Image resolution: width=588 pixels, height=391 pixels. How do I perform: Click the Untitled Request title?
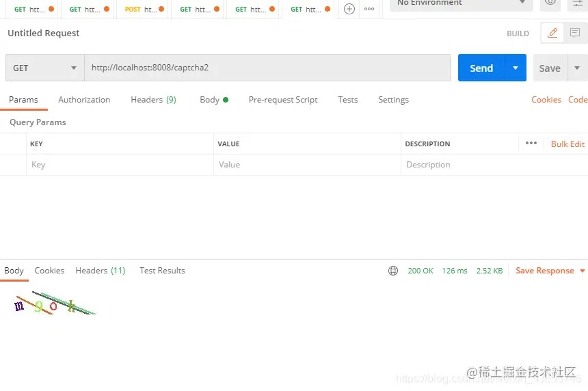(44, 33)
